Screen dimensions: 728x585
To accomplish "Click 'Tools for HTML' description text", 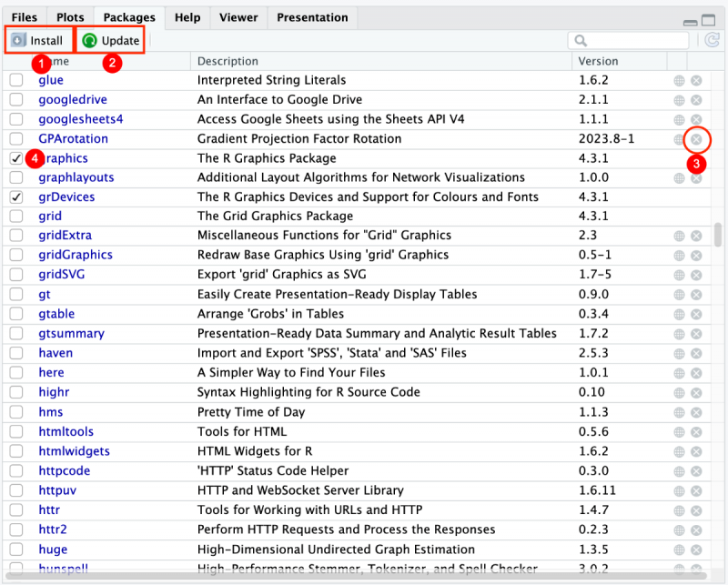I will pyautogui.click(x=242, y=432).
